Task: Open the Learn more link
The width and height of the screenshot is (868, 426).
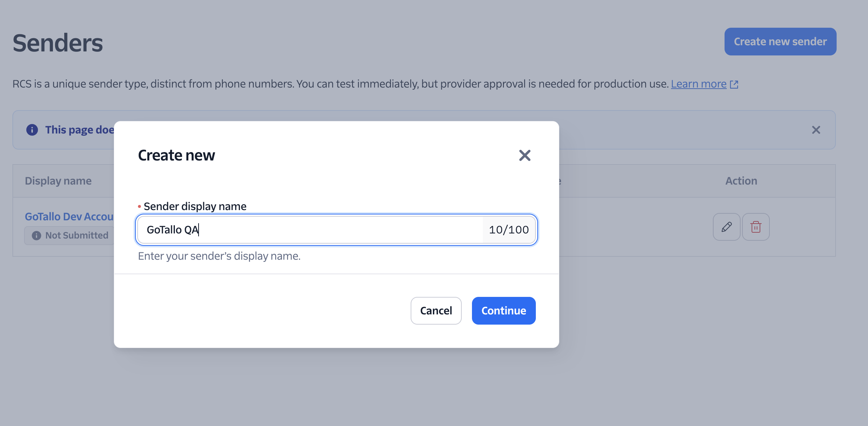Action: coord(698,84)
